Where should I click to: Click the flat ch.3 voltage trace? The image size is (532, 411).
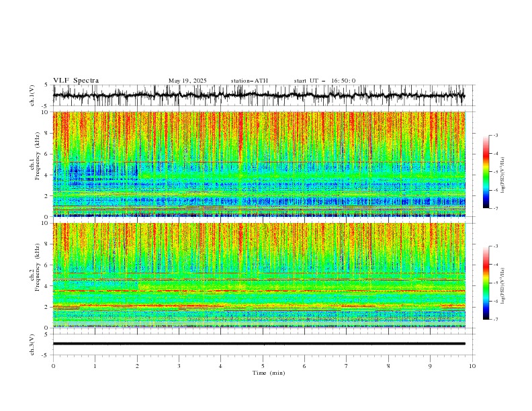click(259, 344)
